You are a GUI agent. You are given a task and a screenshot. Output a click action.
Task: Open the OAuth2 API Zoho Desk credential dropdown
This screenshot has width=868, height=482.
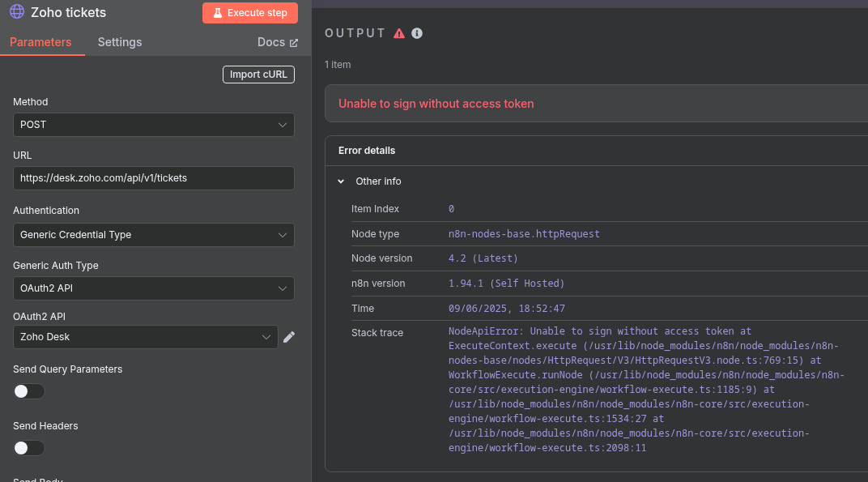[x=145, y=337]
